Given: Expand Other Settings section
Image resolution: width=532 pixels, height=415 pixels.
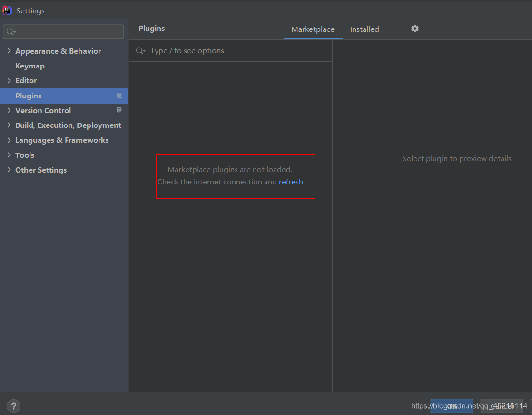Looking at the screenshot, I should click(x=9, y=170).
